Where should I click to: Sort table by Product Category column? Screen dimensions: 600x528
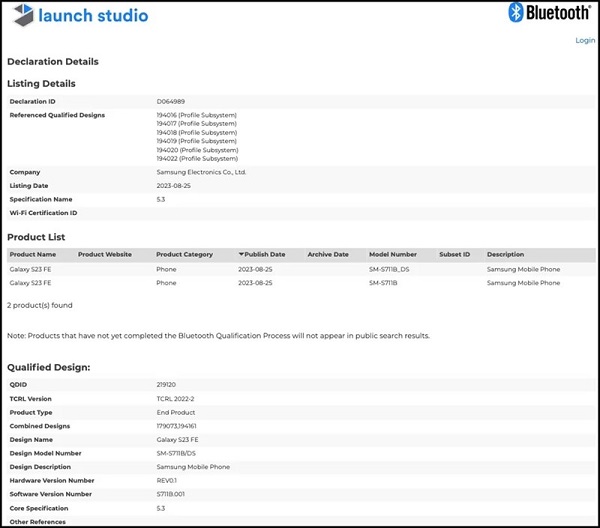[184, 255]
